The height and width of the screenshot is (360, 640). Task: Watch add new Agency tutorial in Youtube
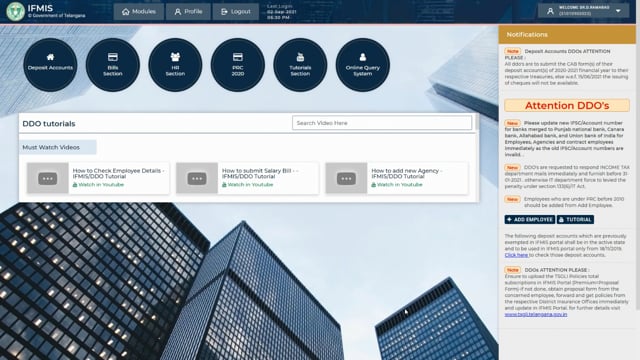(x=397, y=185)
